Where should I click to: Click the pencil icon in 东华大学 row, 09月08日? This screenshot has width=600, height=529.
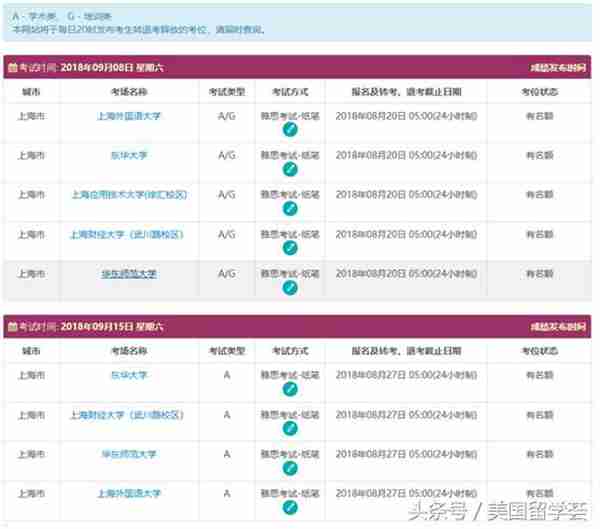click(x=290, y=169)
